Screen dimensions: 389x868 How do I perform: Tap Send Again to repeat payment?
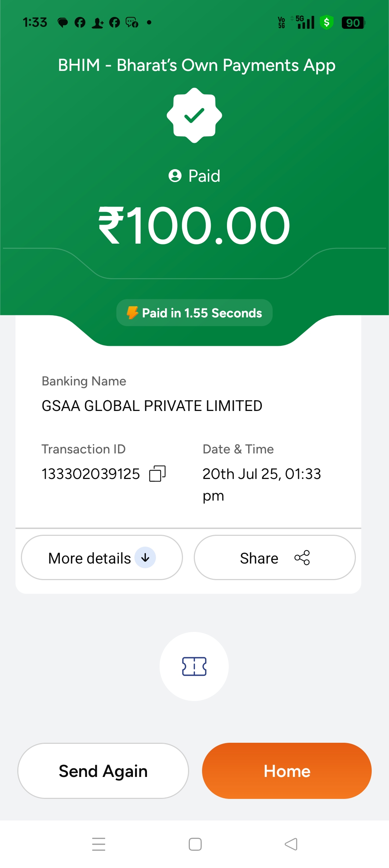coord(103,771)
